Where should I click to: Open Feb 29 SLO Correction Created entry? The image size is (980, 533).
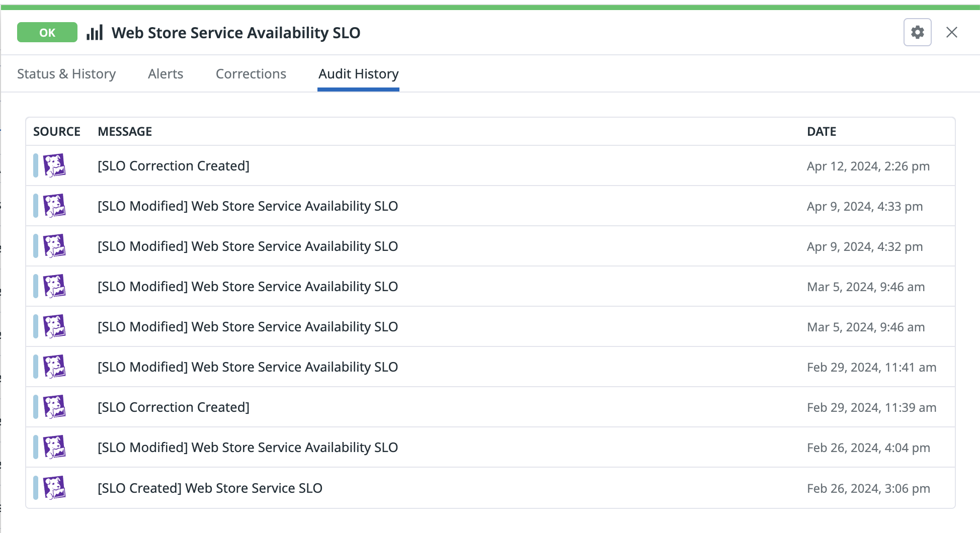point(174,407)
